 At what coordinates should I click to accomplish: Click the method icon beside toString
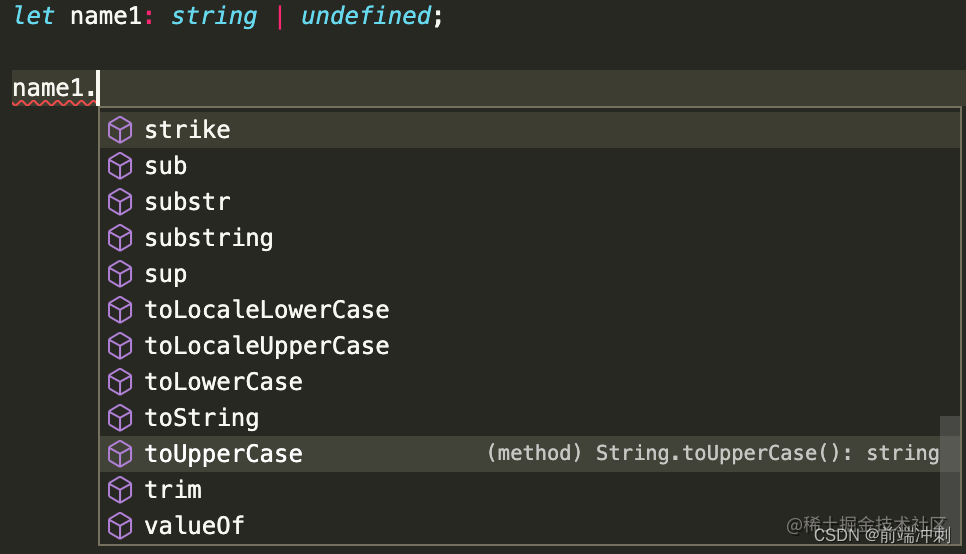pos(120,418)
